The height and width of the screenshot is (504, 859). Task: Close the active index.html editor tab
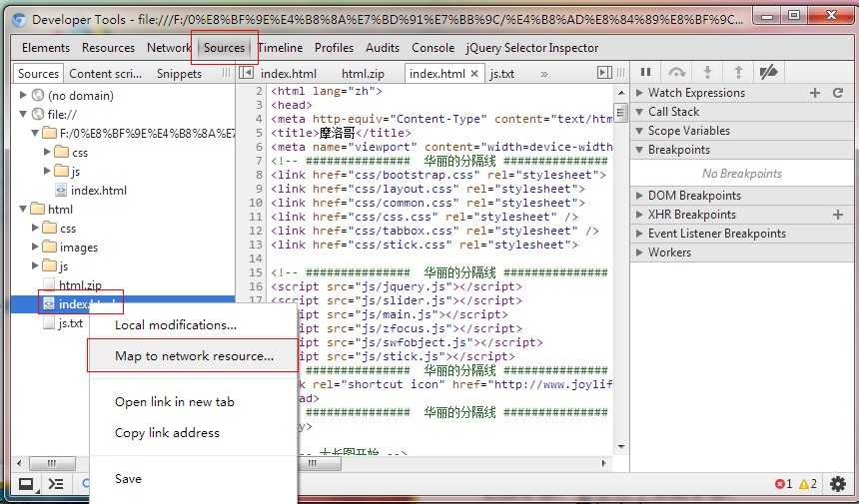pos(474,73)
